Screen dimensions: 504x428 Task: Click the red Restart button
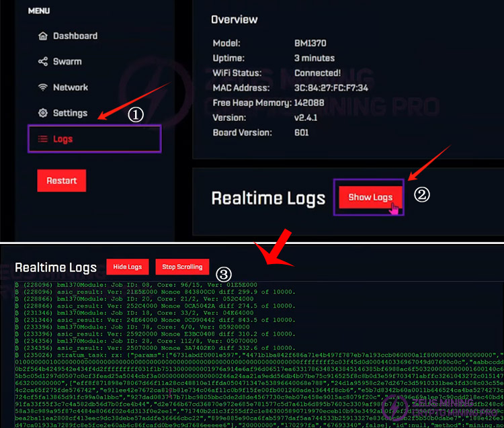point(61,181)
